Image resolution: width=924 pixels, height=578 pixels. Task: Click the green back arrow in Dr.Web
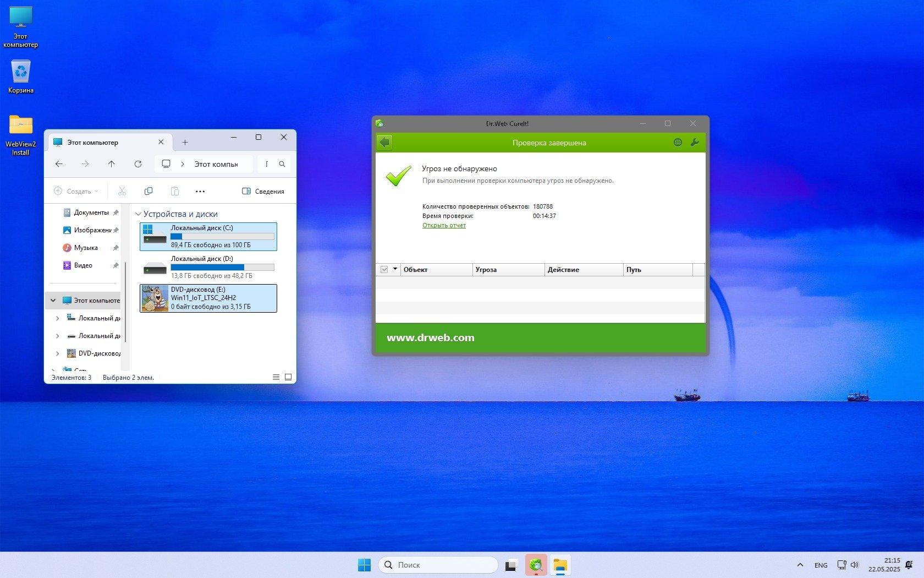[x=384, y=143]
